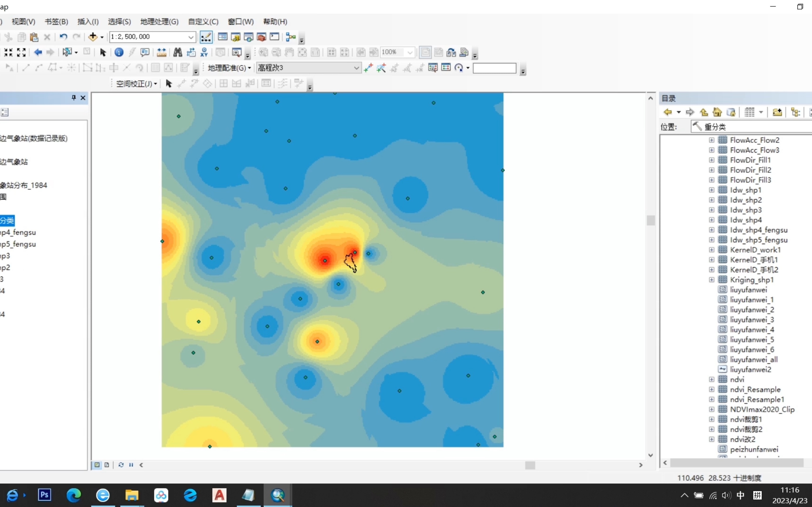Viewport: 812px width, 507px height.
Task: Open the 地理处理 menu
Action: point(158,22)
